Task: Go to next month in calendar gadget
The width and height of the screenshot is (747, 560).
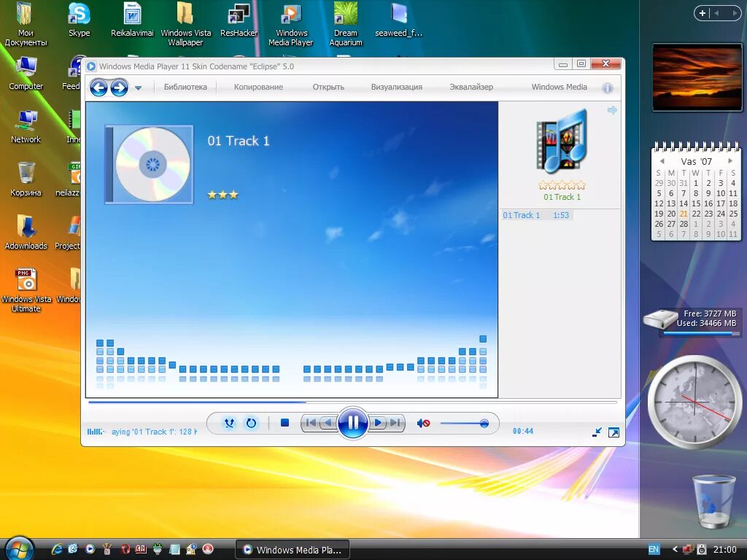Action: click(730, 161)
